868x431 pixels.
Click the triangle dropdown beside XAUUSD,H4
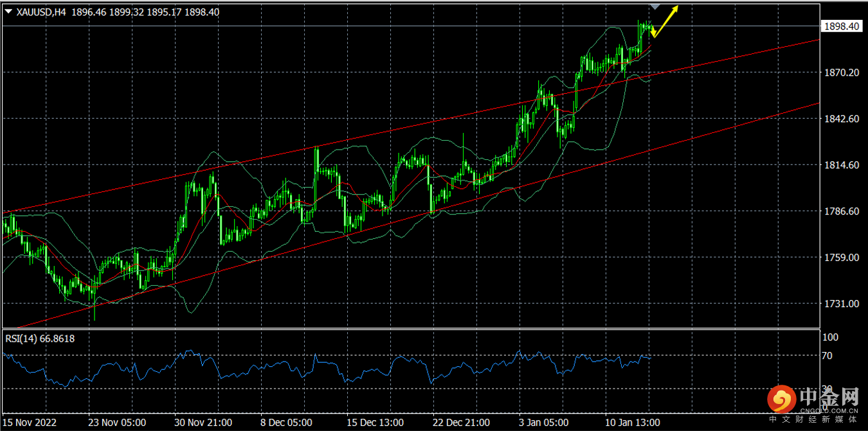[x=8, y=12]
